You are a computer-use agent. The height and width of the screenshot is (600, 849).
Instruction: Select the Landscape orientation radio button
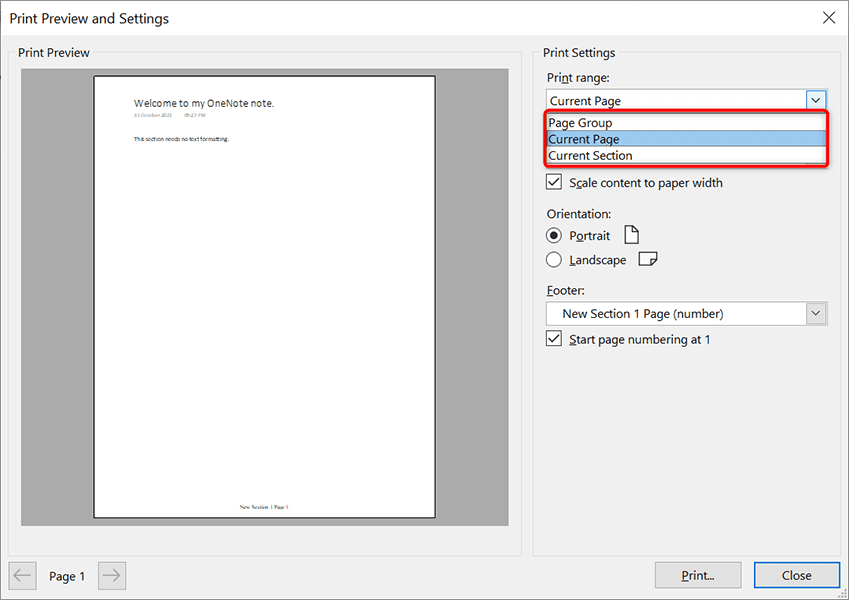coord(553,260)
